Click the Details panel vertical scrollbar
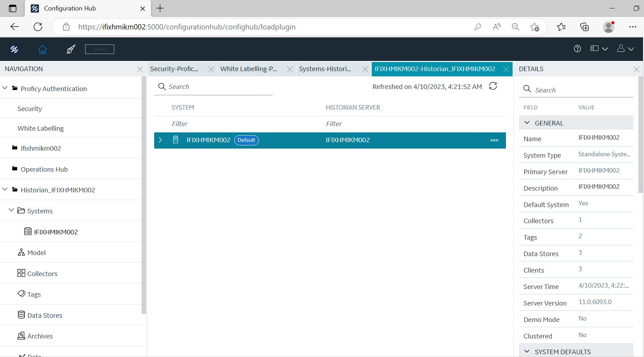The height and width of the screenshot is (357, 644). point(641,135)
